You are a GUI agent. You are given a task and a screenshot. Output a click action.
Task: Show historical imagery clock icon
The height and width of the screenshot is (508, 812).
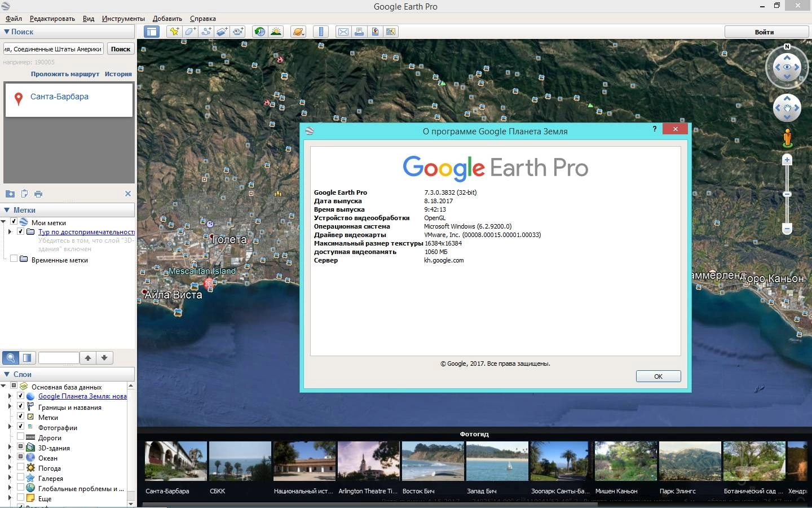click(x=260, y=32)
